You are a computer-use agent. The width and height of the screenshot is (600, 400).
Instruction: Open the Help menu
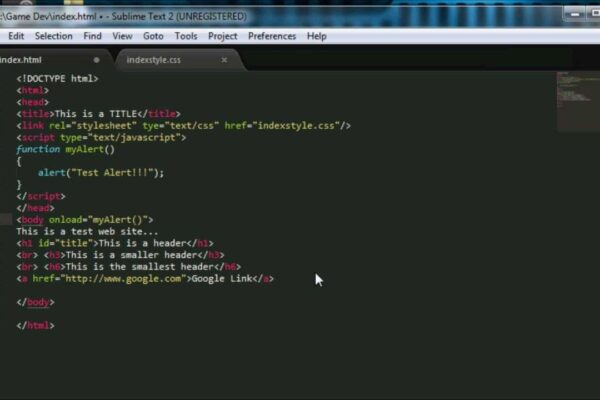316,36
